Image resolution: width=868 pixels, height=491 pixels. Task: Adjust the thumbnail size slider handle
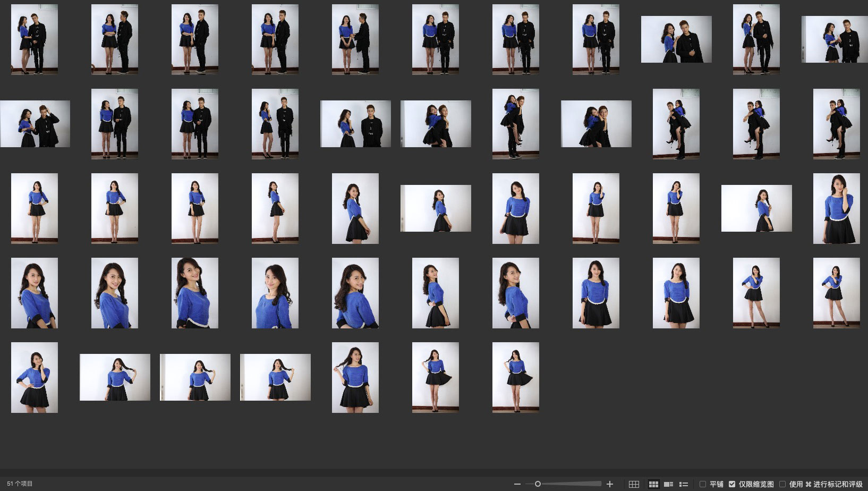pos(538,484)
